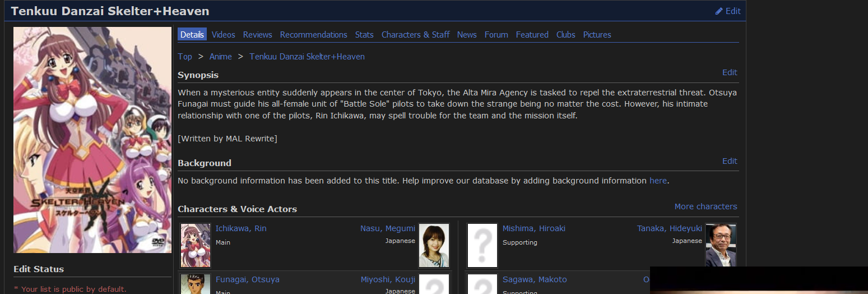Edit the Background section
The height and width of the screenshot is (294, 868).
(x=730, y=161)
